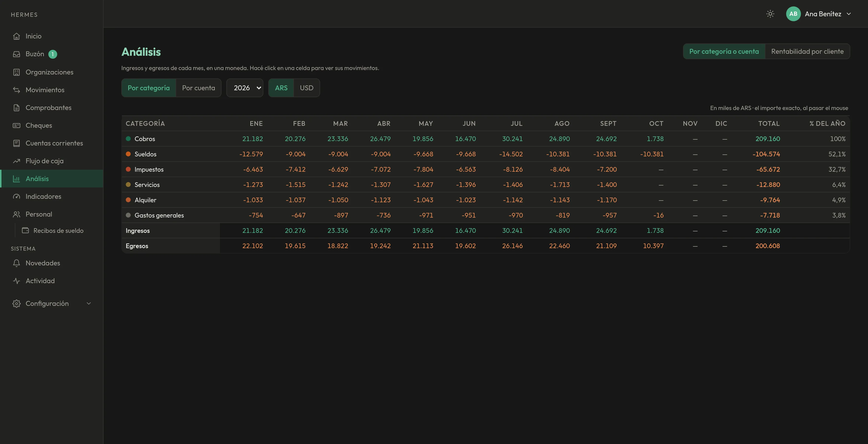This screenshot has width=868, height=444.
Task: Select the Por categoría view
Action: (x=149, y=88)
